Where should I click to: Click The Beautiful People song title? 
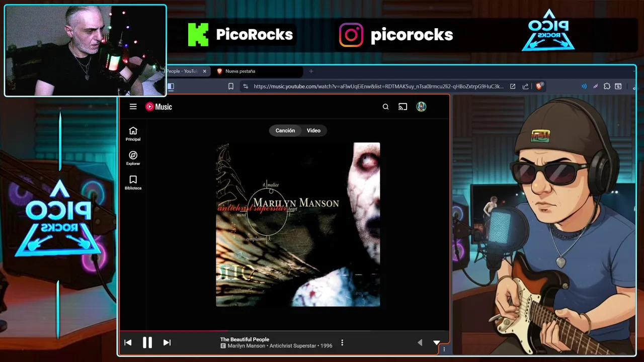(x=245, y=339)
